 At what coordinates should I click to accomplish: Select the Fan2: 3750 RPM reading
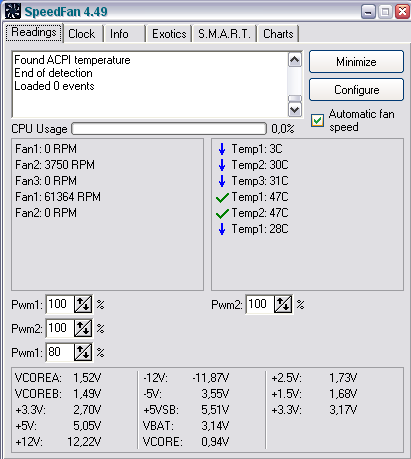point(55,165)
